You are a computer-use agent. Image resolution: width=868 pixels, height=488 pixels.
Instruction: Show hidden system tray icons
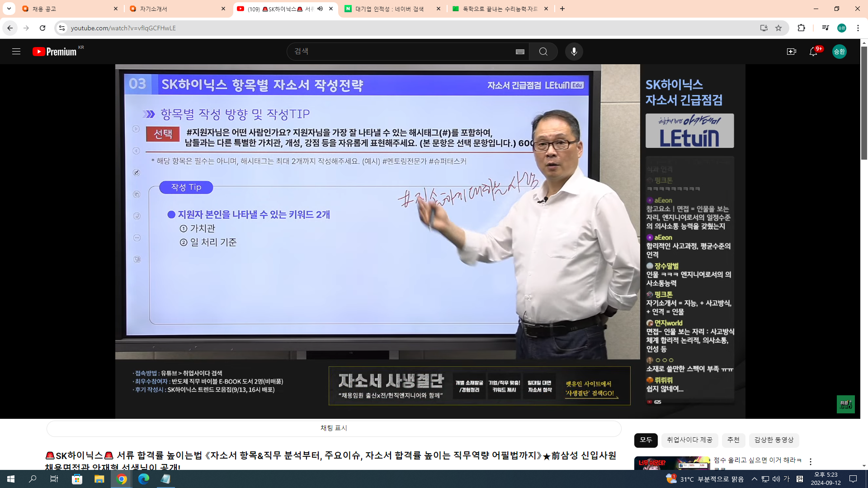[754, 479]
